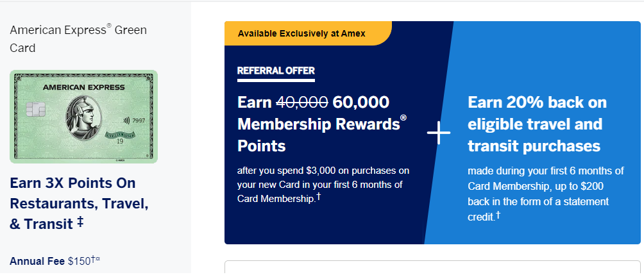
Task: Click the chip on the card image
Action: click(x=33, y=110)
